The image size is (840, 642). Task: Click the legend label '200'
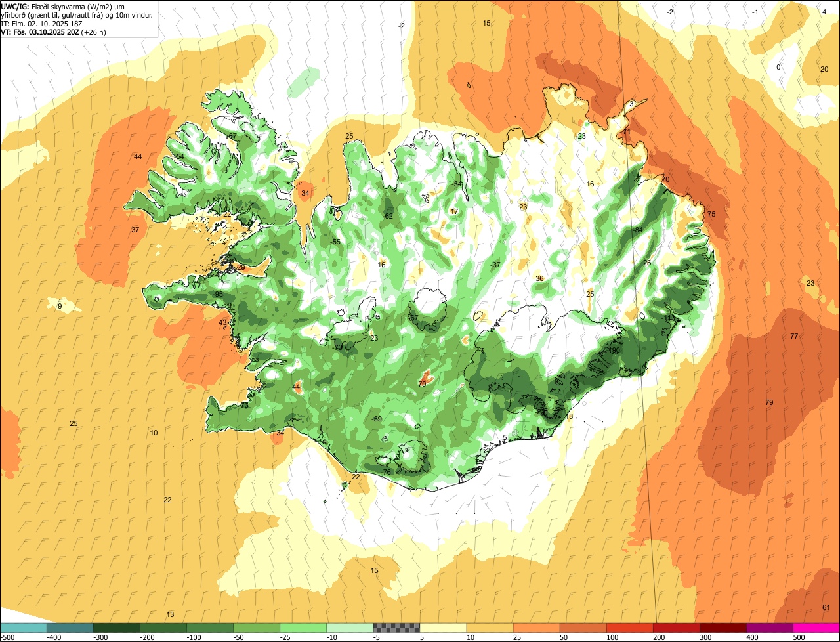tap(659, 637)
